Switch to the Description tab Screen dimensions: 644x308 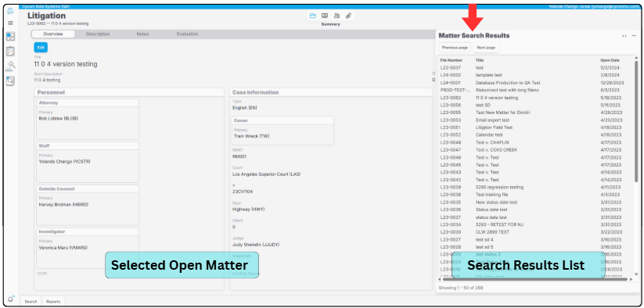(x=98, y=34)
